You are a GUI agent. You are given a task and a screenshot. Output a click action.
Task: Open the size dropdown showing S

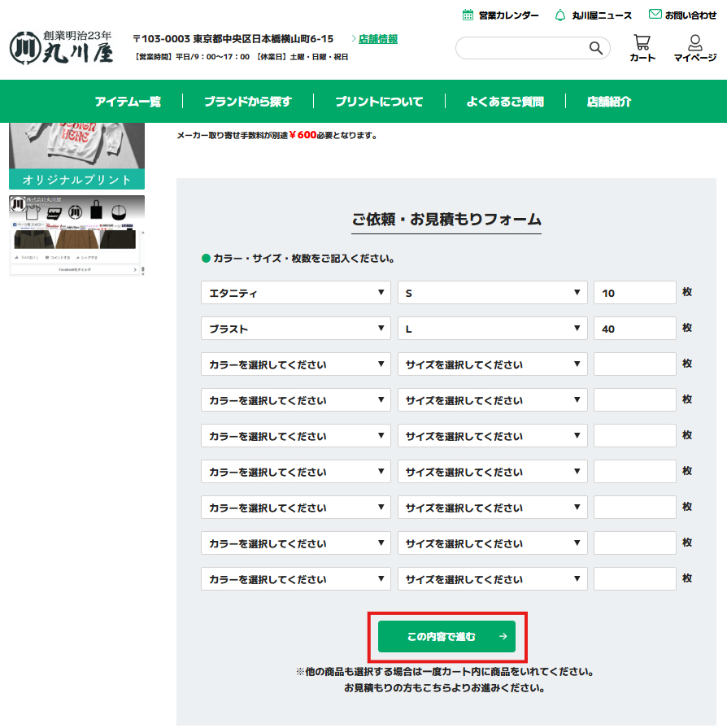[493, 293]
